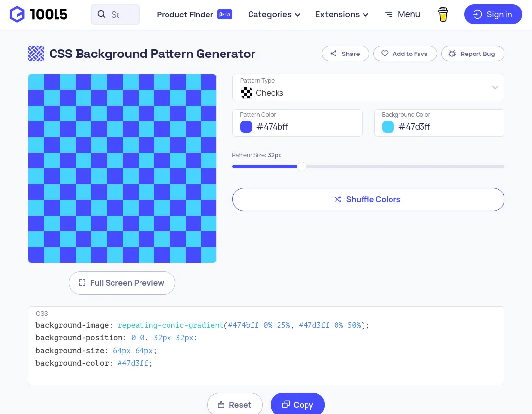Copy the generated CSS code
Image resolution: width=532 pixels, height=414 pixels.
[x=298, y=404]
